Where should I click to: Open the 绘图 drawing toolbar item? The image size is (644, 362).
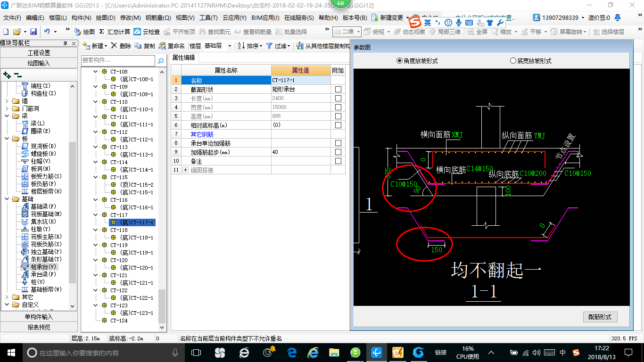tap(84, 32)
